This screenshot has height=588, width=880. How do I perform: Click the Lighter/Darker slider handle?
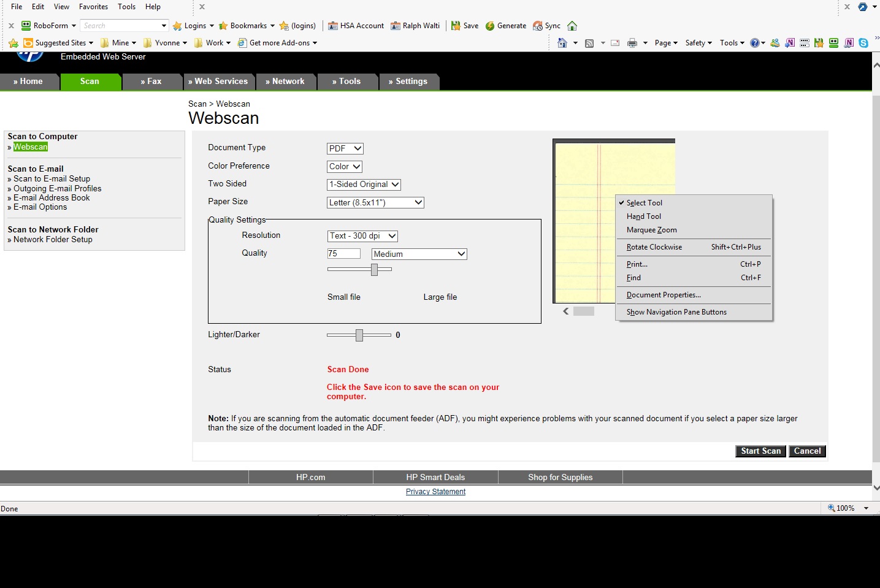point(359,335)
